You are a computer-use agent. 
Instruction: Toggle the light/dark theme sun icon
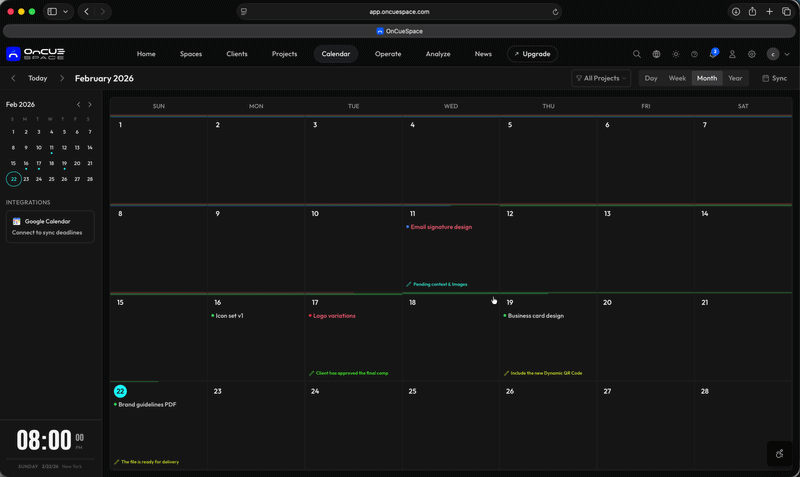[675, 54]
